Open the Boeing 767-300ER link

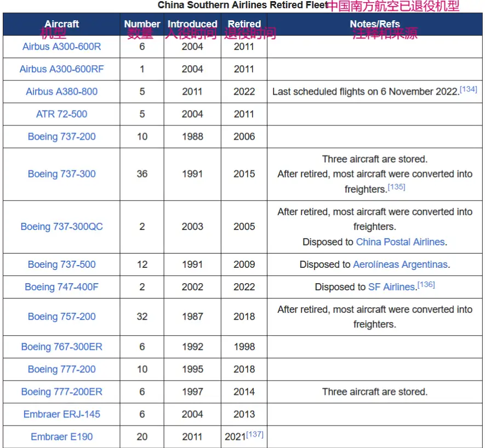[x=61, y=347]
